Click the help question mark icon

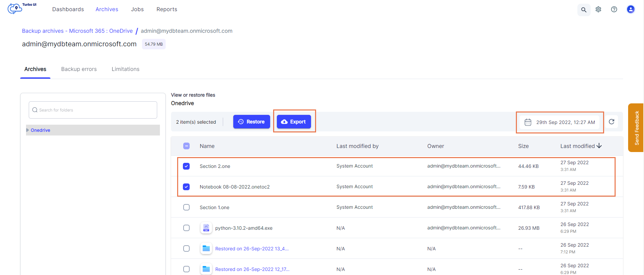614,9
